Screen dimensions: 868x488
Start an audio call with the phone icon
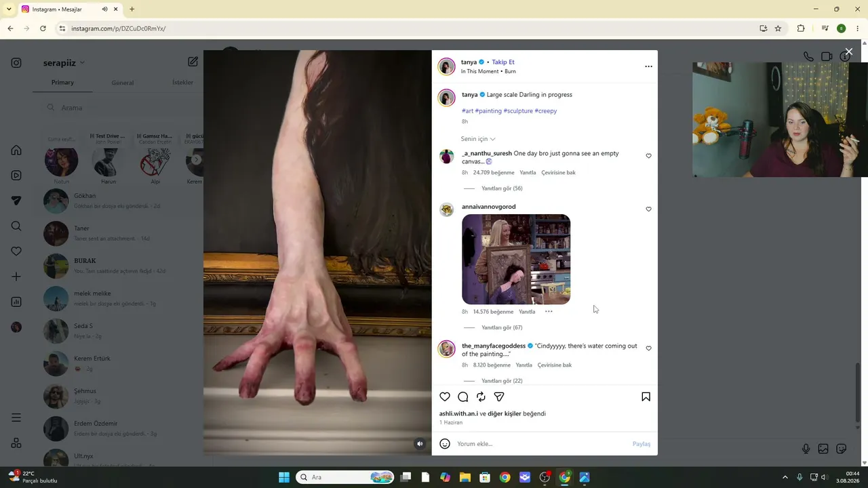(x=808, y=57)
